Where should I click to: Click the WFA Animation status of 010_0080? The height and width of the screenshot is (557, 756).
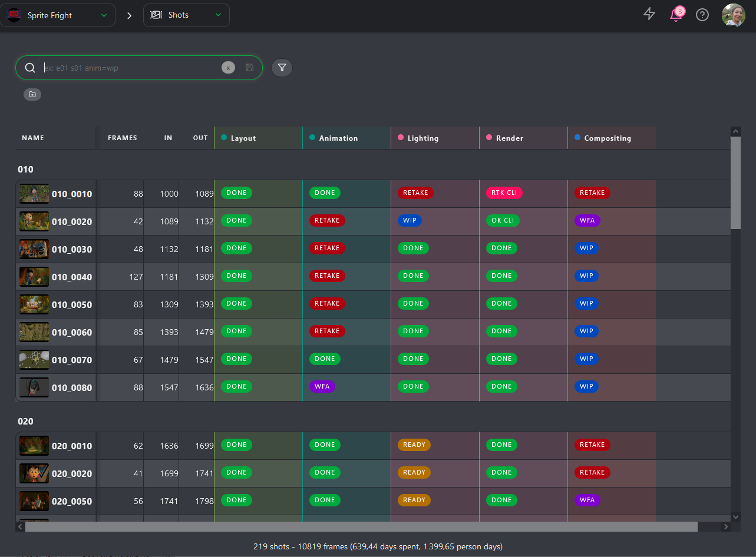tap(322, 386)
